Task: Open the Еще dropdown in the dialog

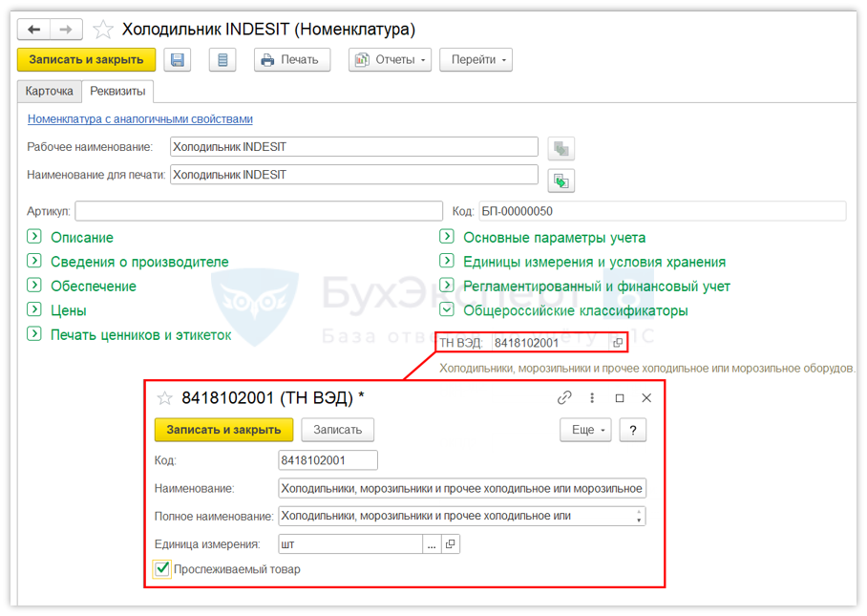Action: pyautogui.click(x=585, y=430)
